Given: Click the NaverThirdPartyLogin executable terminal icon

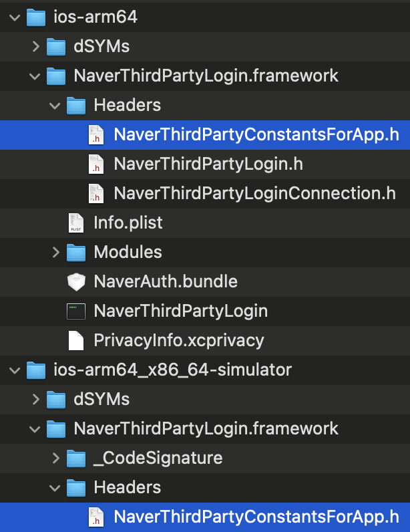Looking at the screenshot, I should point(76,311).
